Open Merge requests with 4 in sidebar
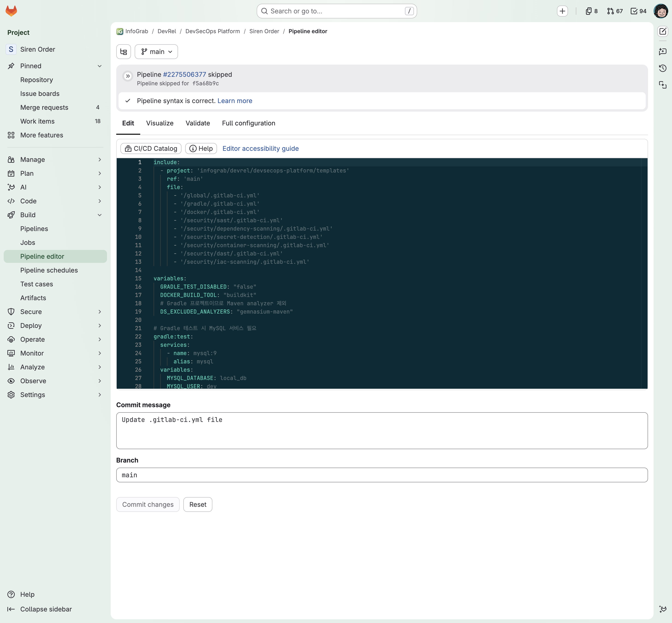 point(55,107)
